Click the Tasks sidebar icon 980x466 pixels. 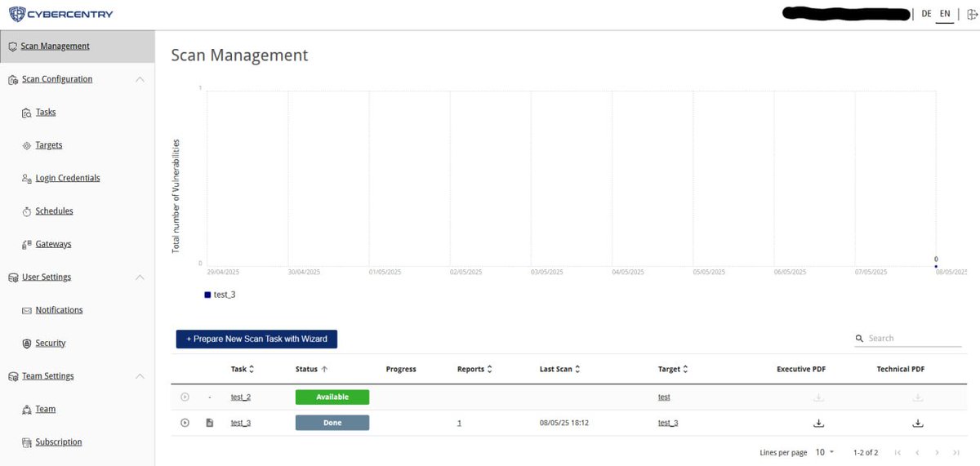pos(27,113)
